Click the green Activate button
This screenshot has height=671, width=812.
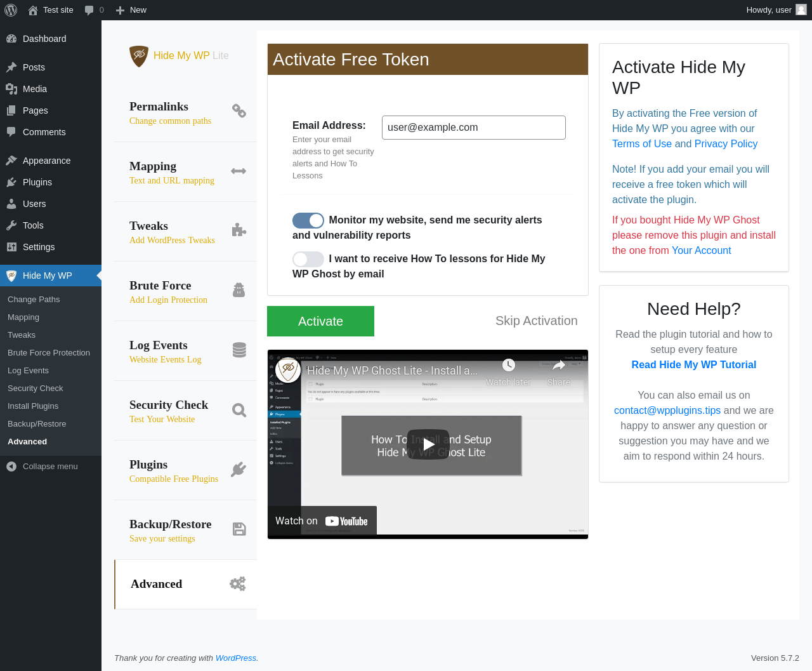pos(320,321)
